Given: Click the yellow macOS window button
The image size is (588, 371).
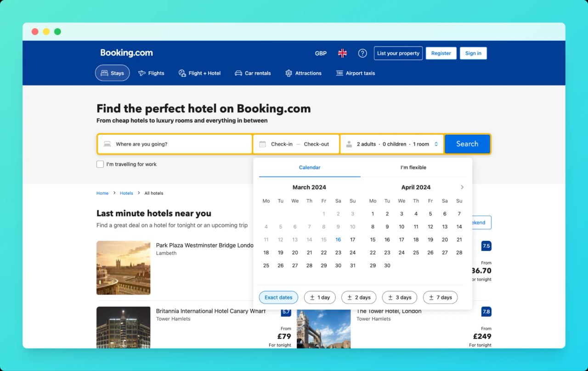Looking at the screenshot, I should coord(46,32).
